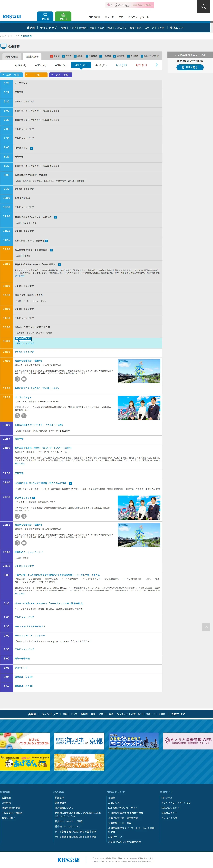Switch to the 週間番組表 tab
This screenshot has height=868, width=213.
pos(12,57)
